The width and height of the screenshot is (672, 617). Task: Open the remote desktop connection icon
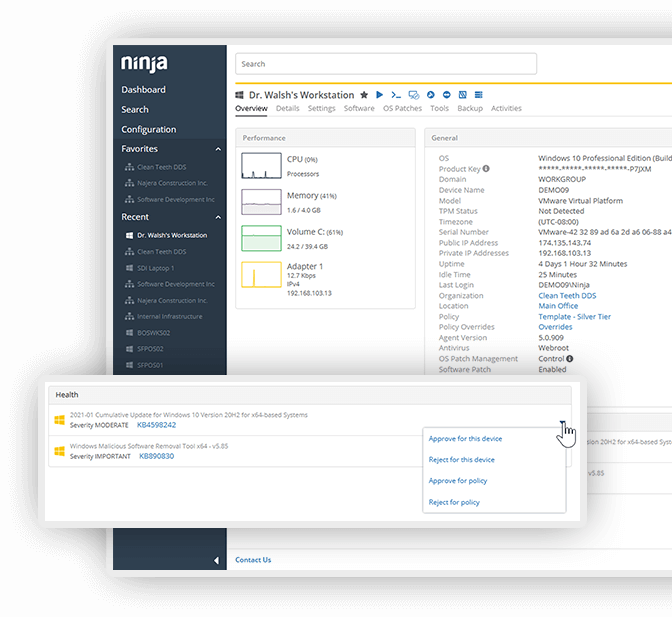[414, 95]
